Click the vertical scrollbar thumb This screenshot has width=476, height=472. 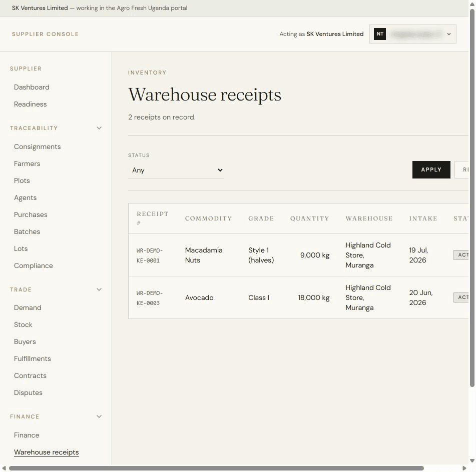tap(472, 198)
